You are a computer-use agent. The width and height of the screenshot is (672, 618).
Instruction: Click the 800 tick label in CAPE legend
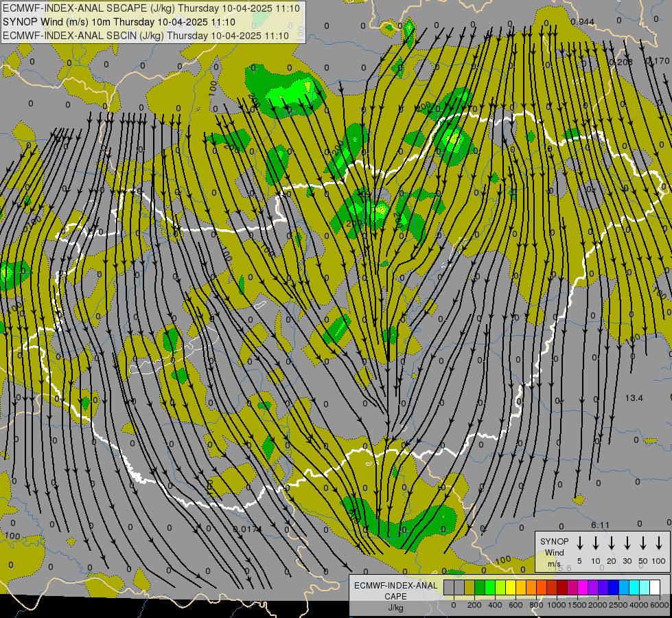[536, 605]
